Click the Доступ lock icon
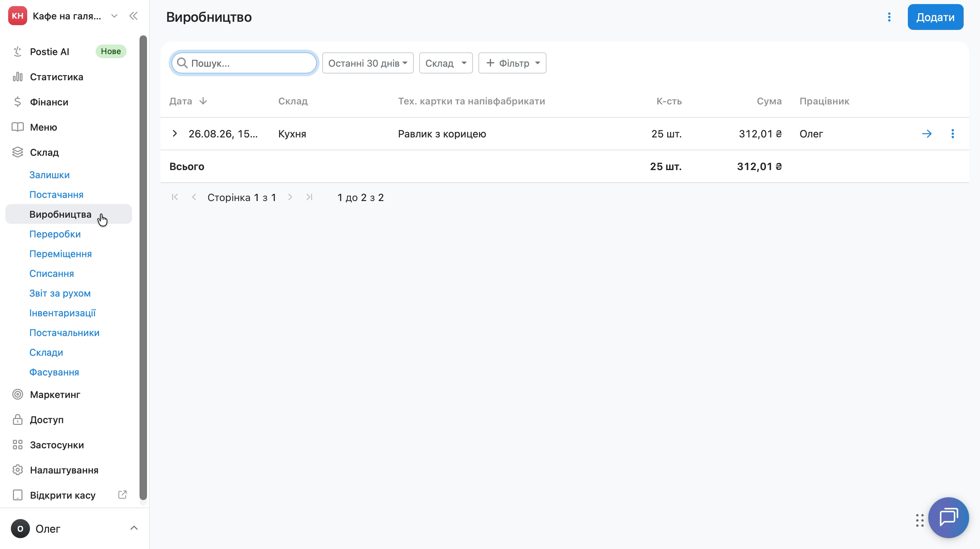 pos(17,420)
